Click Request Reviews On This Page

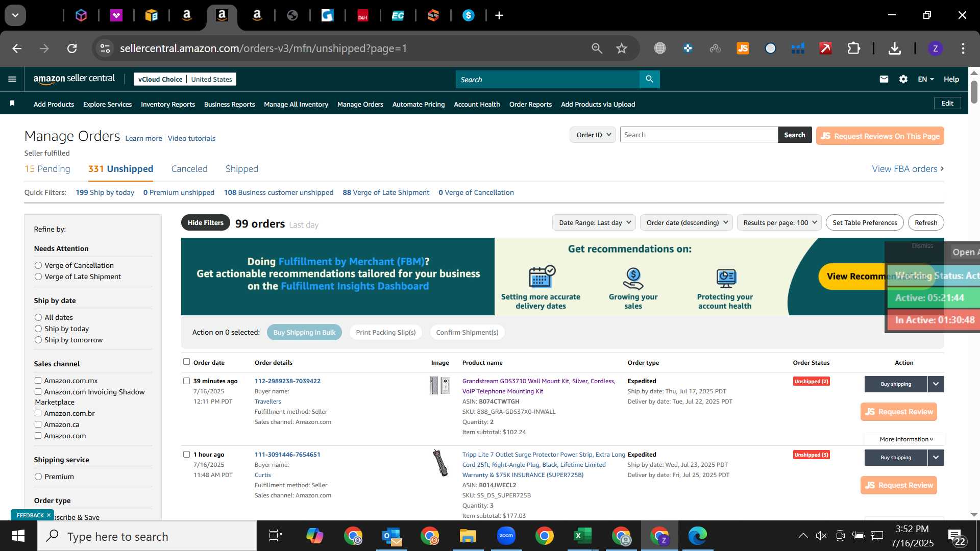click(x=880, y=136)
